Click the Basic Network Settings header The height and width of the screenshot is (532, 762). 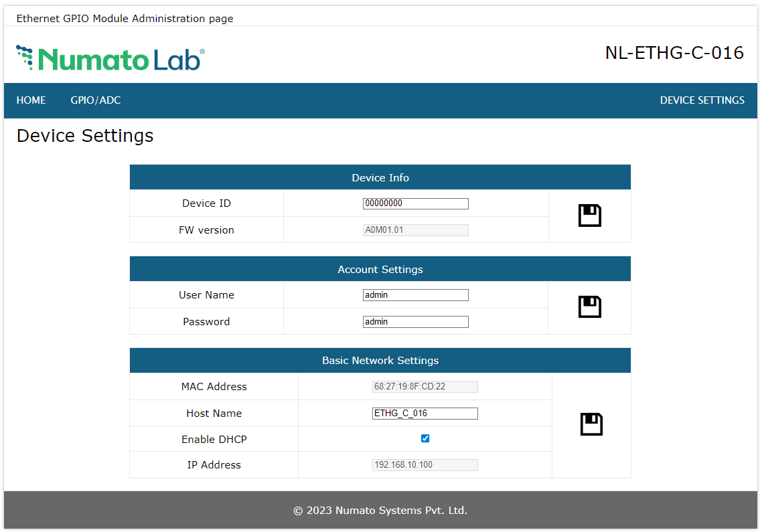380,361
